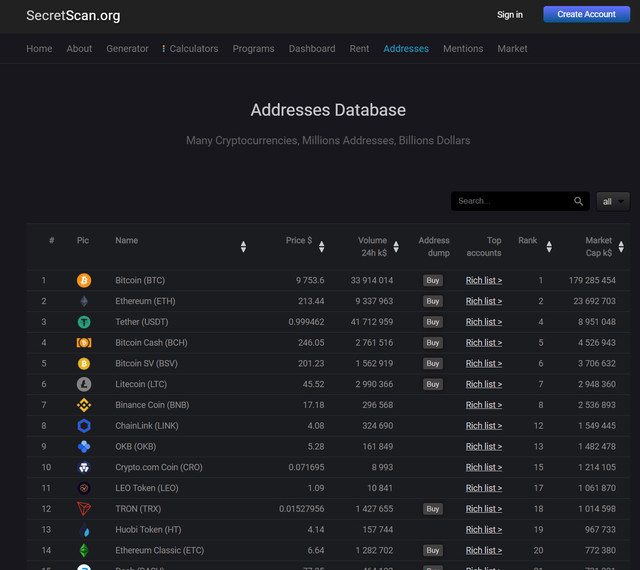640x570 pixels.
Task: Click the Ethereum (ETH) coin icon
Action: point(84,301)
